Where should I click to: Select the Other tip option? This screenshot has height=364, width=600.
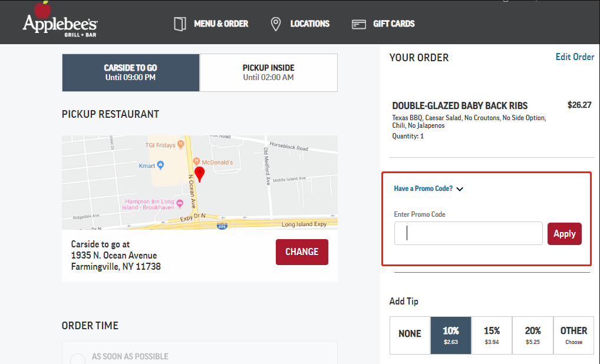pyautogui.click(x=573, y=335)
